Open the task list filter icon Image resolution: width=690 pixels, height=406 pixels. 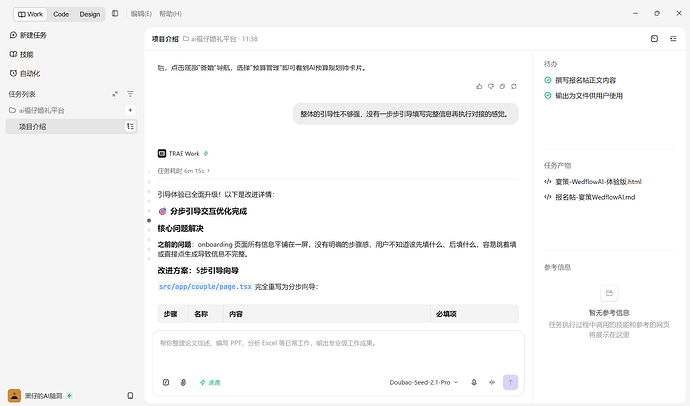(130, 94)
